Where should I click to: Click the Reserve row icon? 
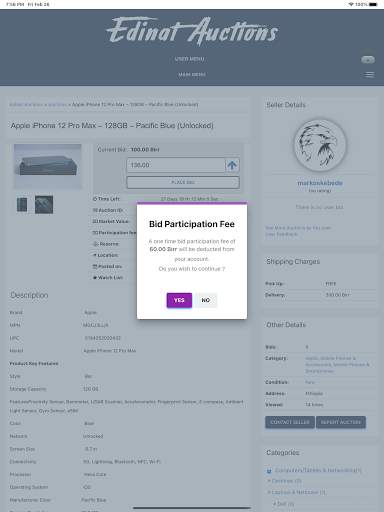pyautogui.click(x=96, y=244)
